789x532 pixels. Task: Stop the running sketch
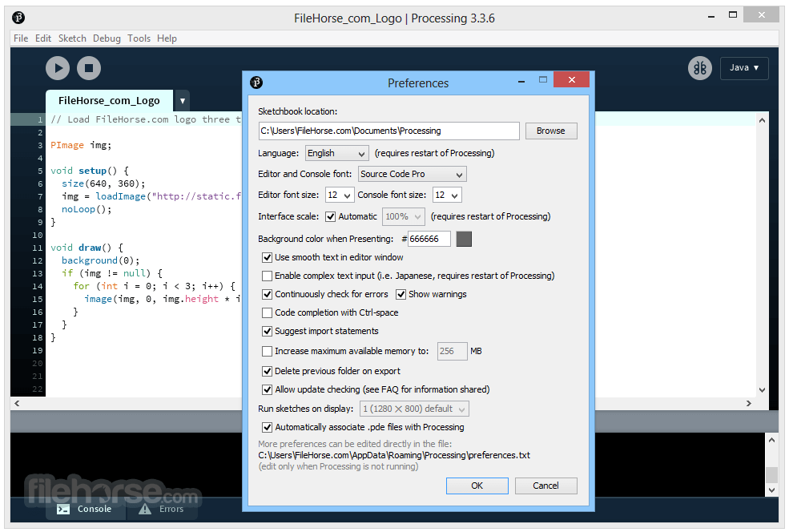click(89, 68)
